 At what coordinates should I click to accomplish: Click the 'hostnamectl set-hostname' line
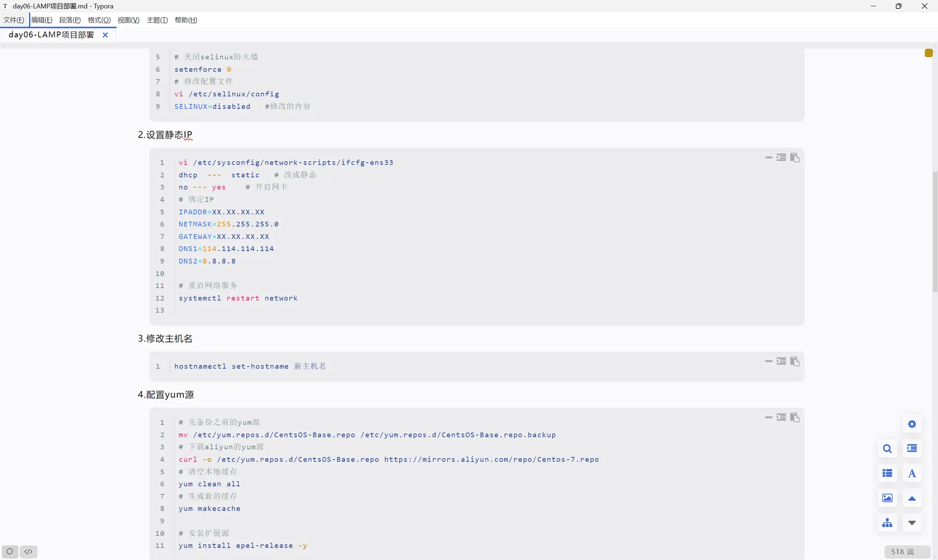coord(250,366)
